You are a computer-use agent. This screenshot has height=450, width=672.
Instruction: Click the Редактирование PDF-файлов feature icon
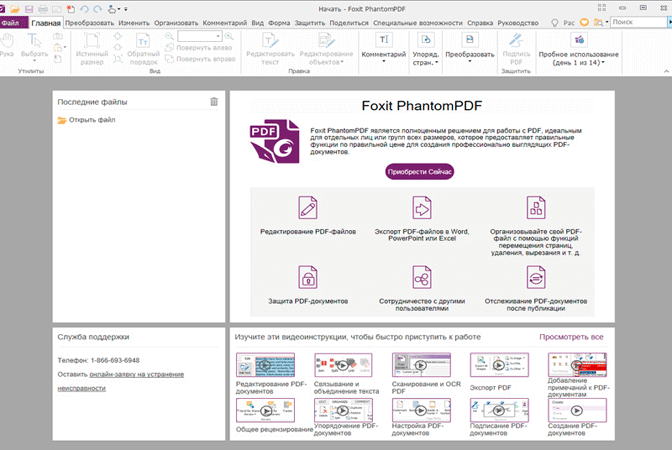click(x=307, y=208)
